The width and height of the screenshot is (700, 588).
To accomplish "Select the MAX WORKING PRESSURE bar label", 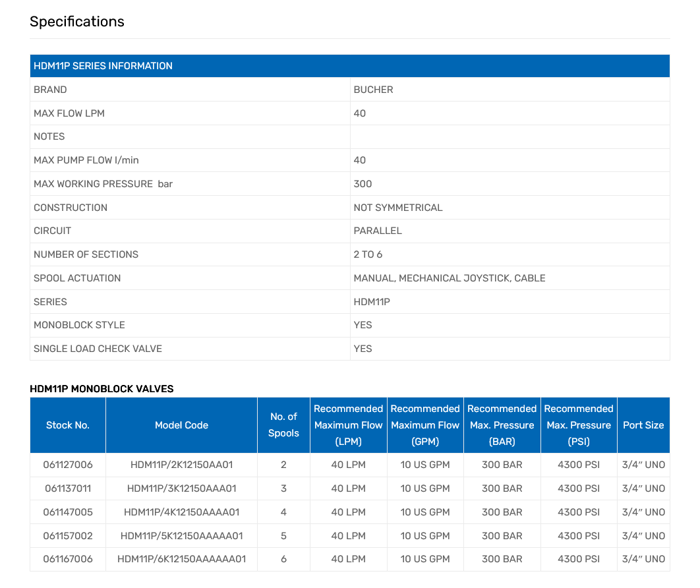I will pos(103,184).
